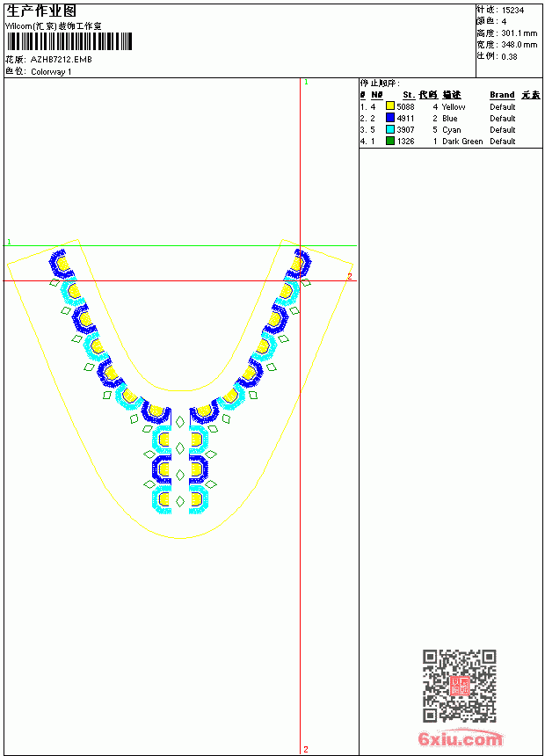Click the Cyan thread color swatch

pos(389,129)
